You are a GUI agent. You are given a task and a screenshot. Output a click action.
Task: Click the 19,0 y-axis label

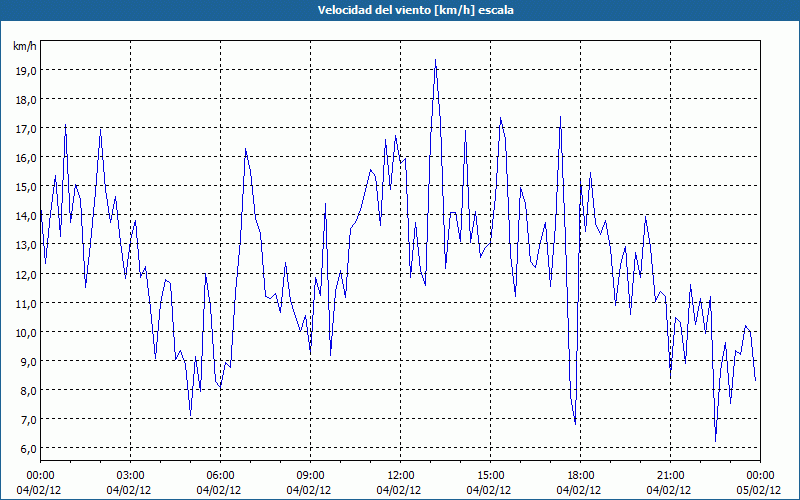coord(26,71)
